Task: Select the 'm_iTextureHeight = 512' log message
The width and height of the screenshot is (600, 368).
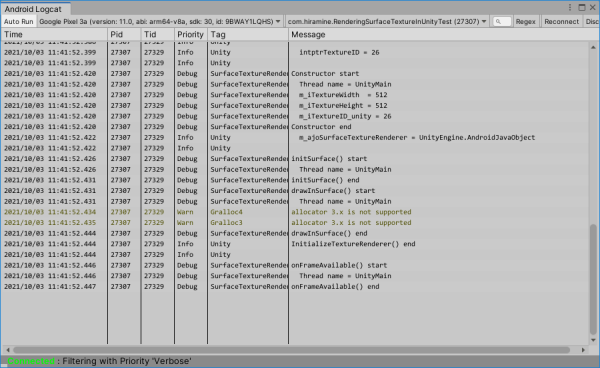Action: click(x=343, y=106)
